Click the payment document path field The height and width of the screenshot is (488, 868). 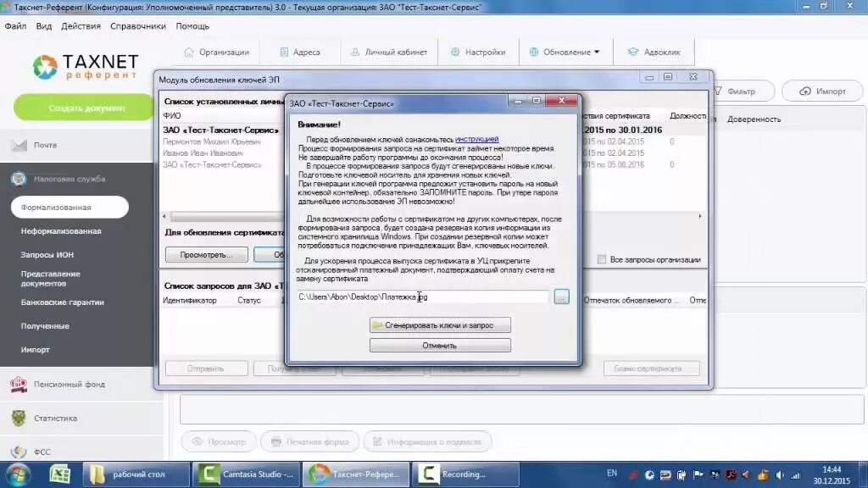424,297
